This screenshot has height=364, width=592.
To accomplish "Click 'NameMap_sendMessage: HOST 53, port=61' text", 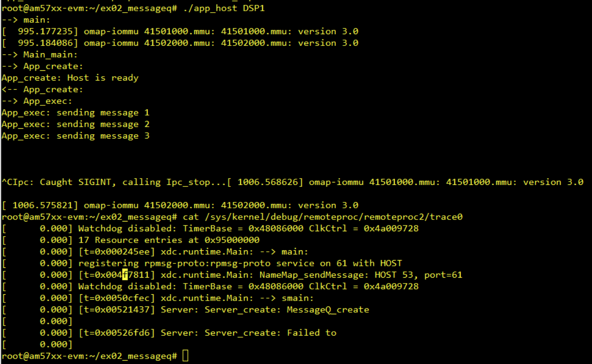I will [361, 275].
